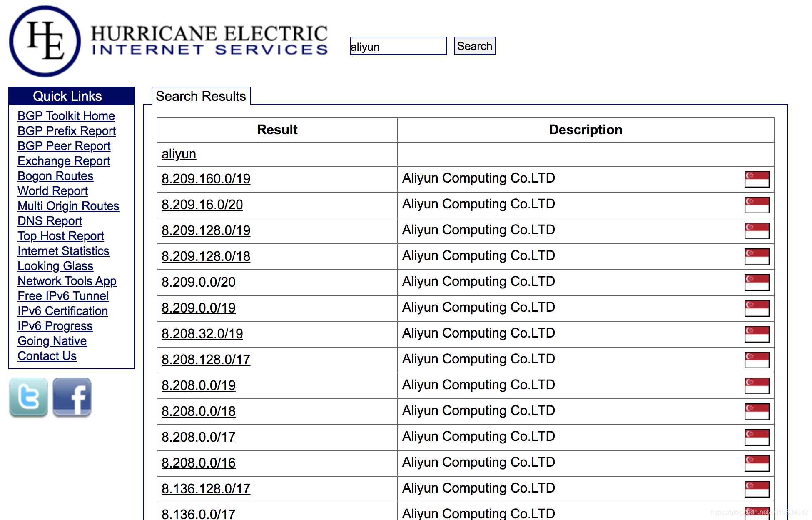
Task: Open the BGP Prefix Report link
Action: tap(67, 131)
